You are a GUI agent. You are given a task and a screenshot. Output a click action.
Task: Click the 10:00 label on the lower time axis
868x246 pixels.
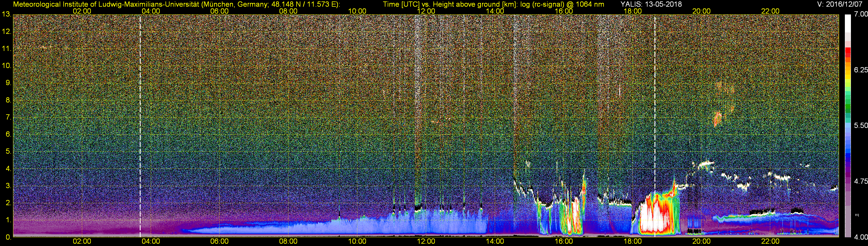click(357, 241)
